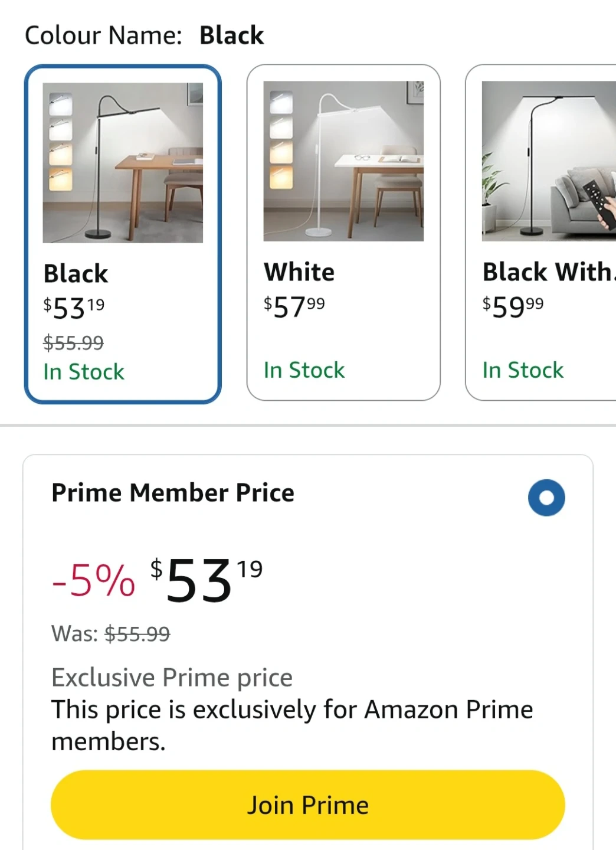The height and width of the screenshot is (850, 616).
Task: Click 'In Stock' under the White option
Action: pyautogui.click(x=304, y=370)
